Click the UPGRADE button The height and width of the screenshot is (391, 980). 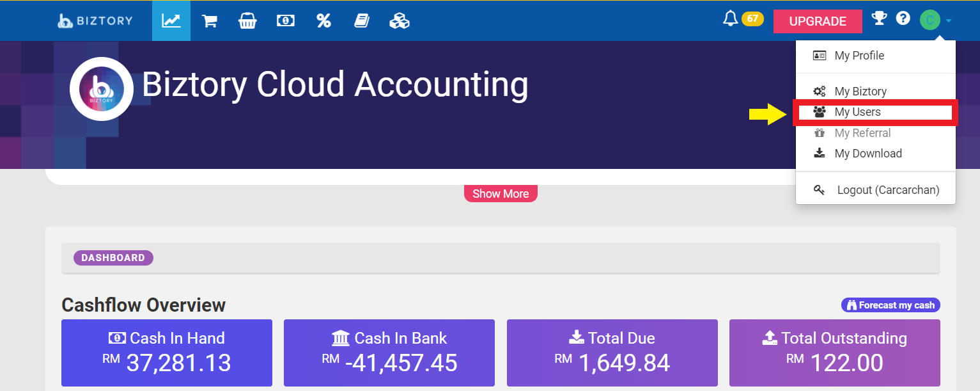[818, 21]
